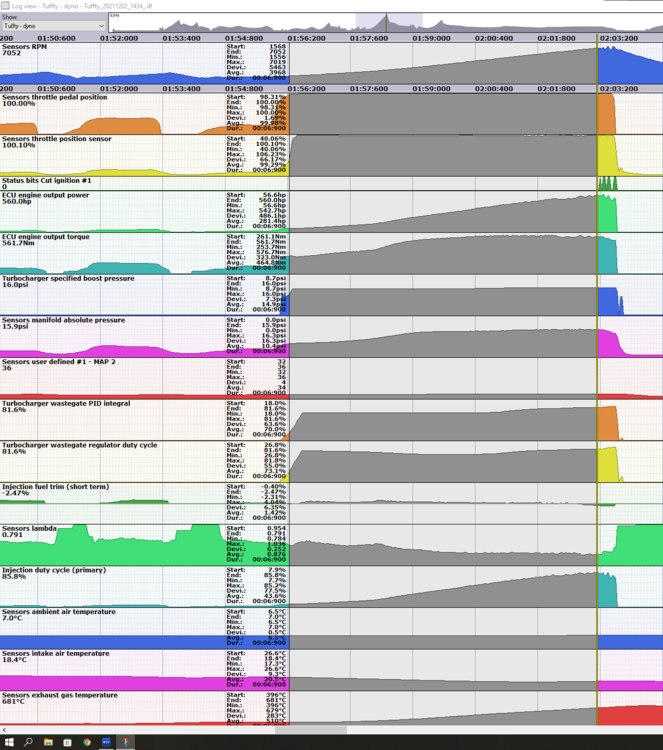This screenshot has height=750, width=663.
Task: Click the throttle pedal position value 100.00%
Action: [19, 103]
